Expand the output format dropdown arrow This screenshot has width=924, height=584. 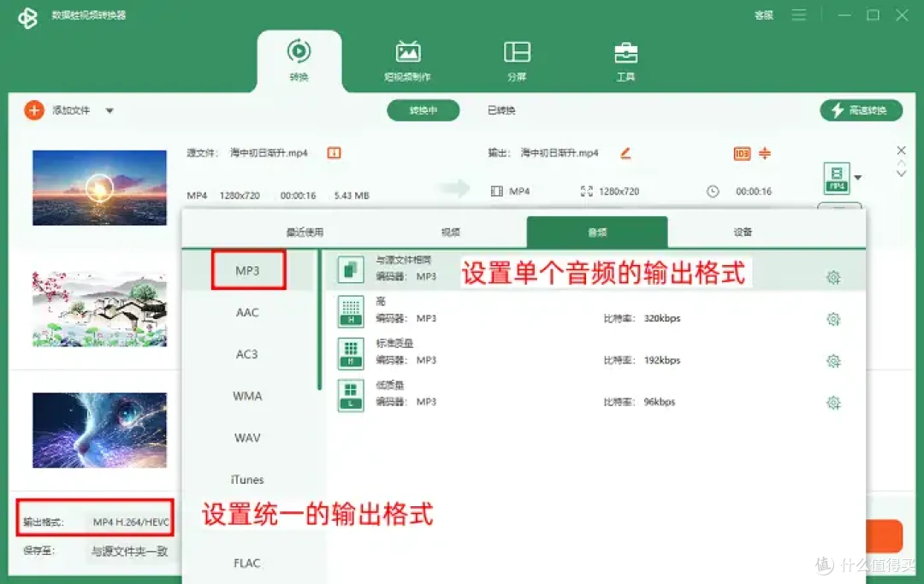click(x=858, y=178)
